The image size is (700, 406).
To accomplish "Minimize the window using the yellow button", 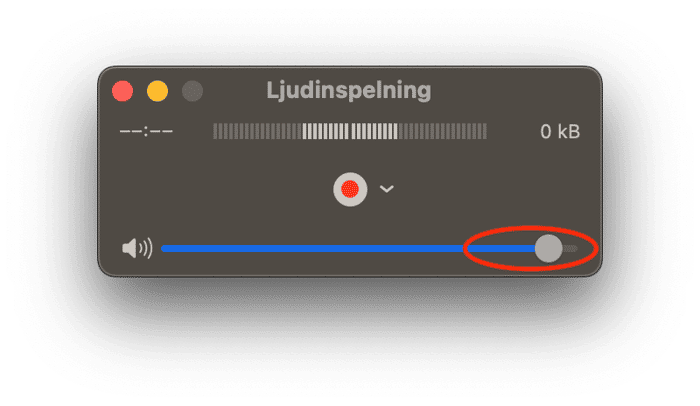I will tap(157, 91).
